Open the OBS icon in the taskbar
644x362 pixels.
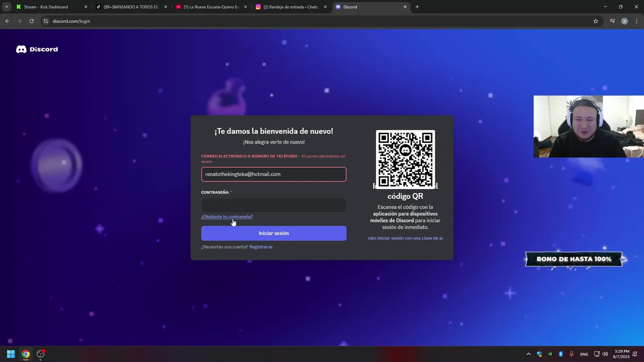click(41, 354)
